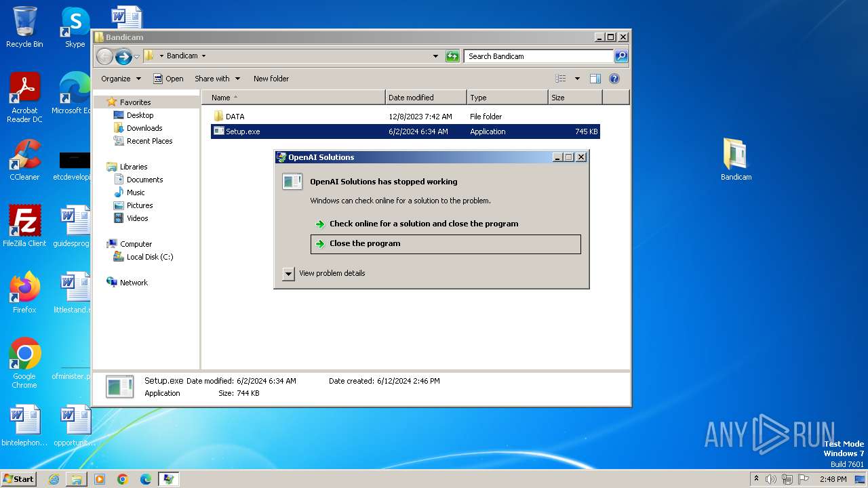Open FileZilla Client desktop icon

(24, 226)
